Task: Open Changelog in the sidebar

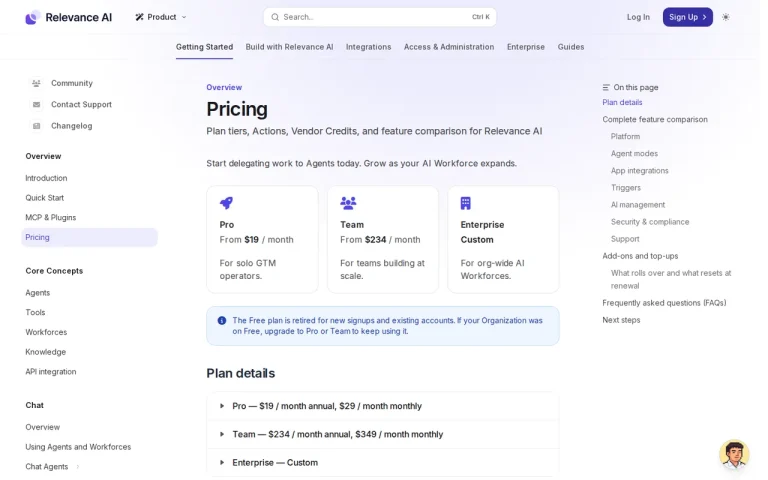Action: [x=72, y=126]
